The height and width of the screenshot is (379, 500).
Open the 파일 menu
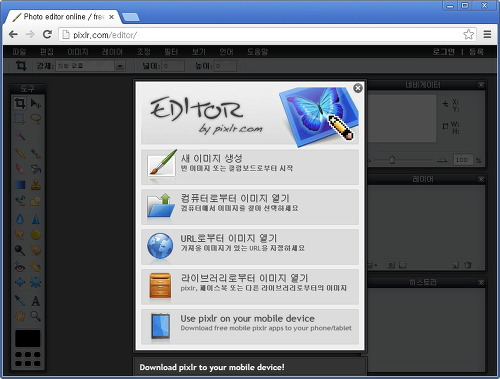coord(19,52)
